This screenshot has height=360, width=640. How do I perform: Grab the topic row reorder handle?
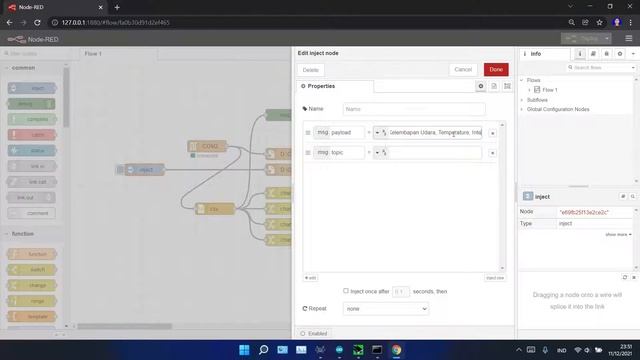pos(308,153)
